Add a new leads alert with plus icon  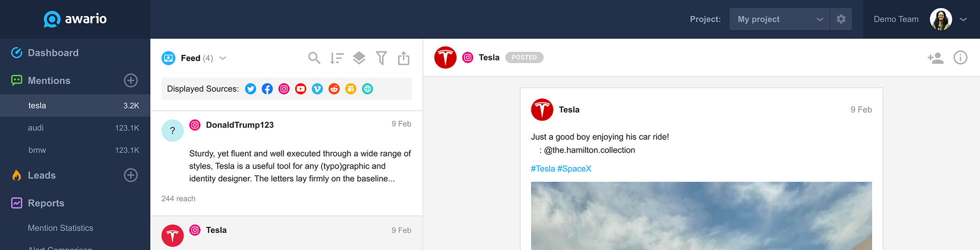click(x=131, y=175)
